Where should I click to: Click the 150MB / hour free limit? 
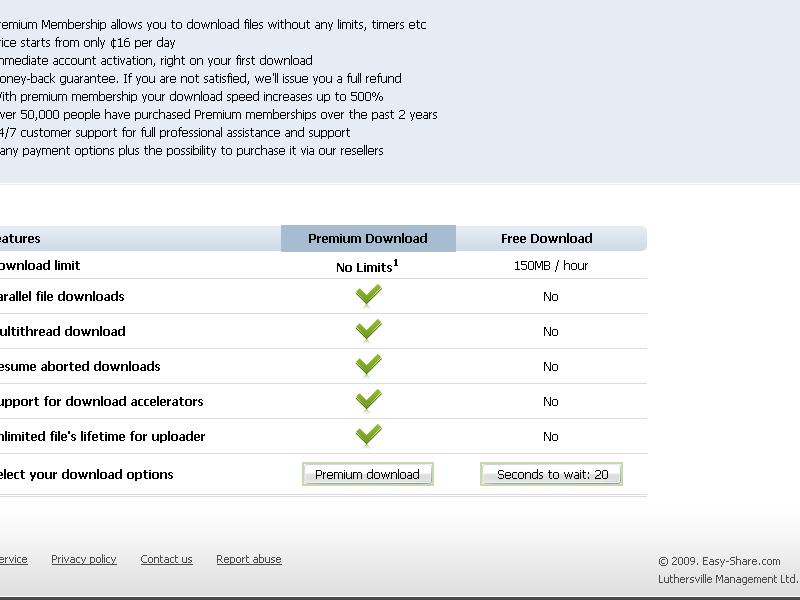coord(551,265)
